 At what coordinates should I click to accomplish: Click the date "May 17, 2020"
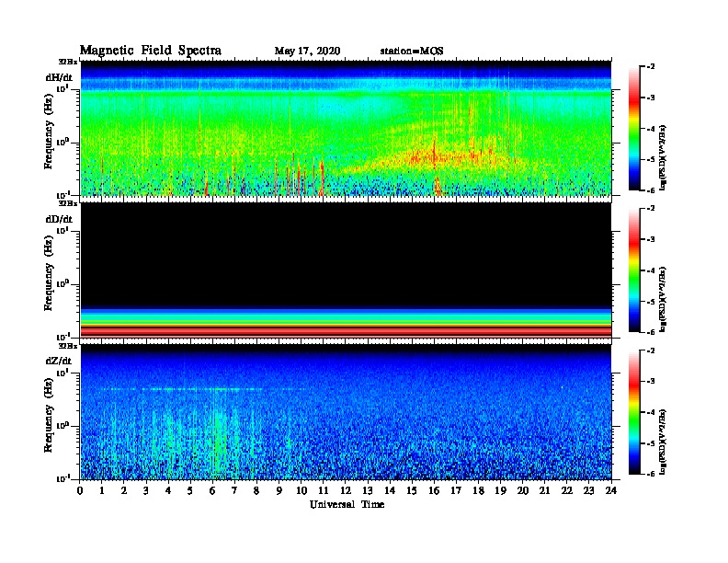pos(307,51)
